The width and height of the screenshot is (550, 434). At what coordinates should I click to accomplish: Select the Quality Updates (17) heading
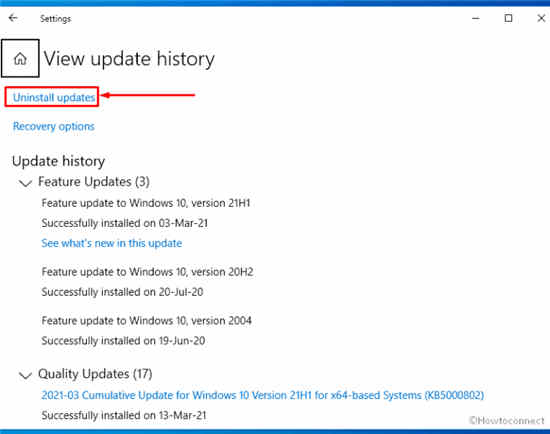point(95,374)
